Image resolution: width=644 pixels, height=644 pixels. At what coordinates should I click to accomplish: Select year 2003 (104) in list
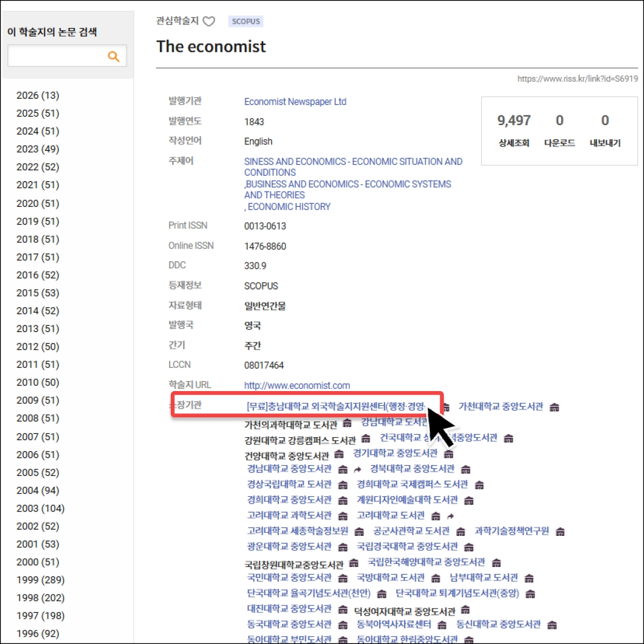pyautogui.click(x=40, y=508)
